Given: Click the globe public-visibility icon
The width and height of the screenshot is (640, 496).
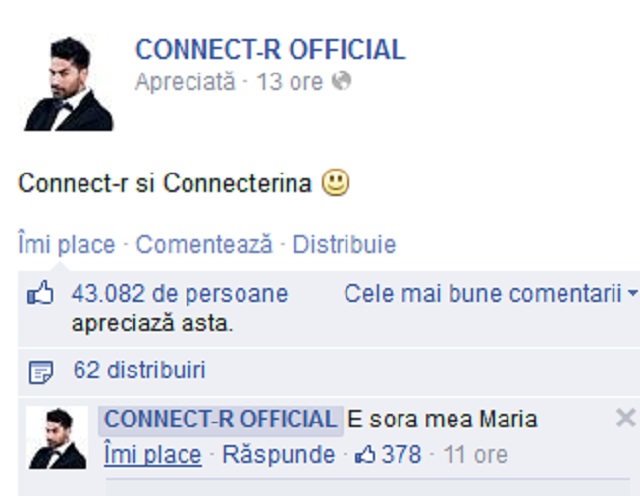Looking at the screenshot, I should pyautogui.click(x=342, y=81).
